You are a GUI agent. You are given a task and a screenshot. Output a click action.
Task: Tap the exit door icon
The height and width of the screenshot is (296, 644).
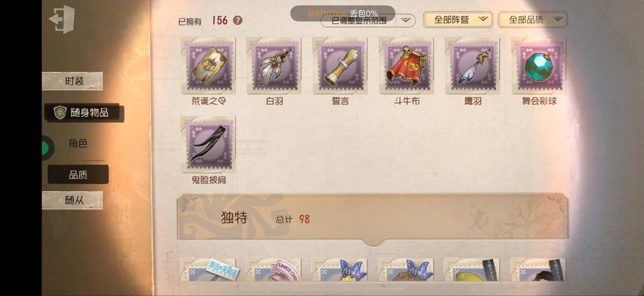click(62, 19)
